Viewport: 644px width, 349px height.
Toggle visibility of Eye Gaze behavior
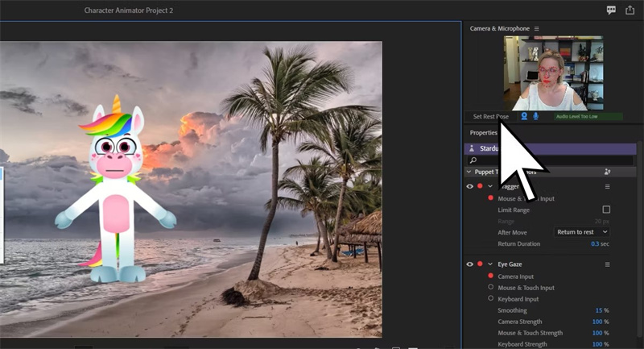pos(471,264)
